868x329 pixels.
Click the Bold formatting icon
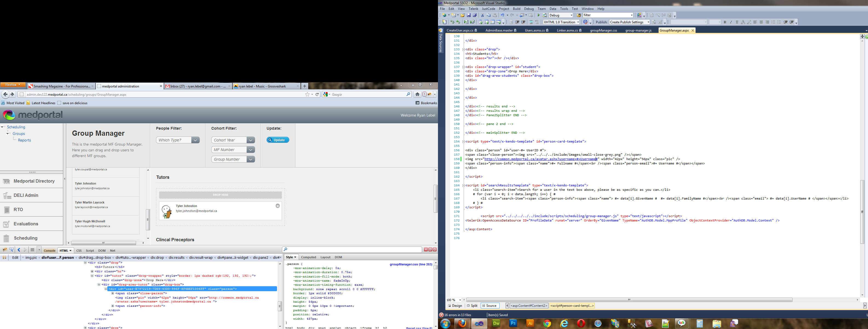tap(725, 22)
